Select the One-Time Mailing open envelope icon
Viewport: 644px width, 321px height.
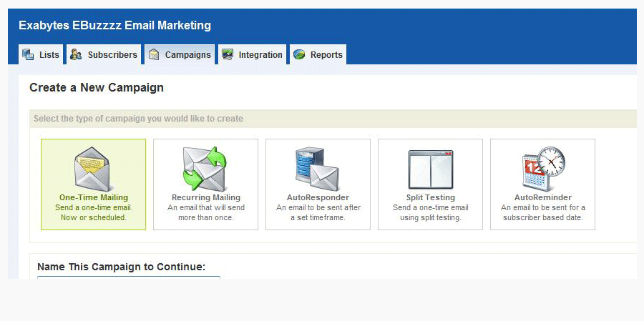tap(93, 169)
